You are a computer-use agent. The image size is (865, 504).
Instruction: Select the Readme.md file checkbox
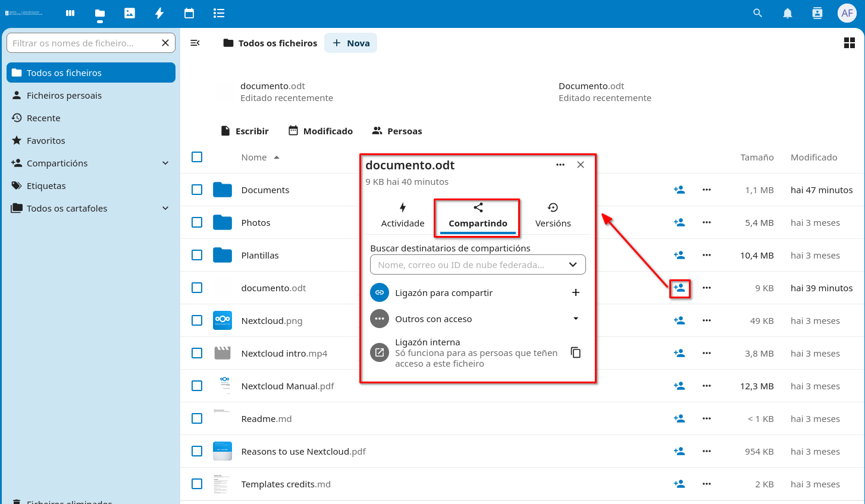197,418
